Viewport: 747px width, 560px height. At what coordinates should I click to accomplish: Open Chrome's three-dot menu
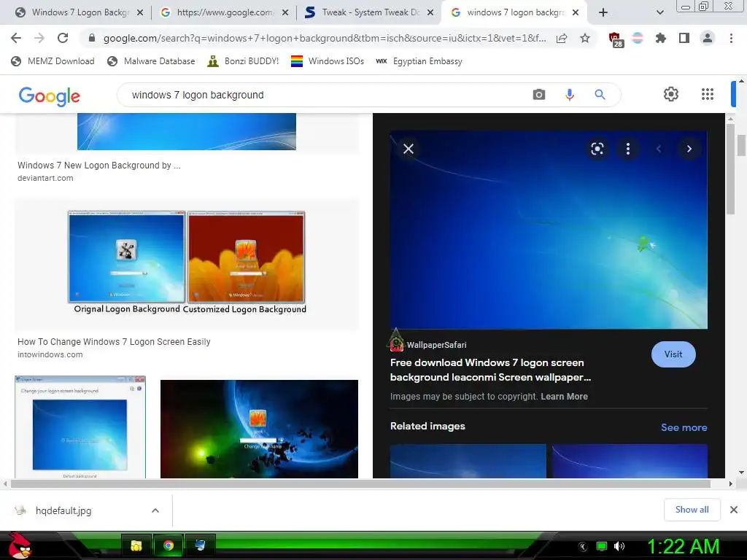(731, 38)
